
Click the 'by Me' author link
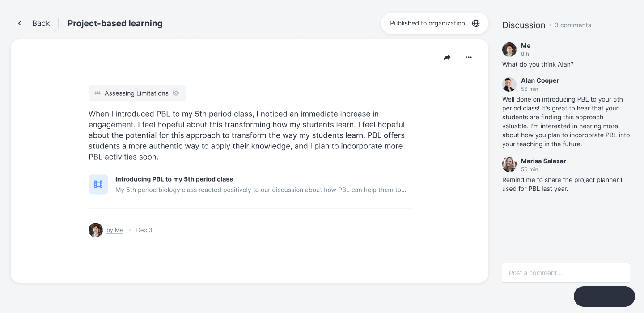click(115, 230)
